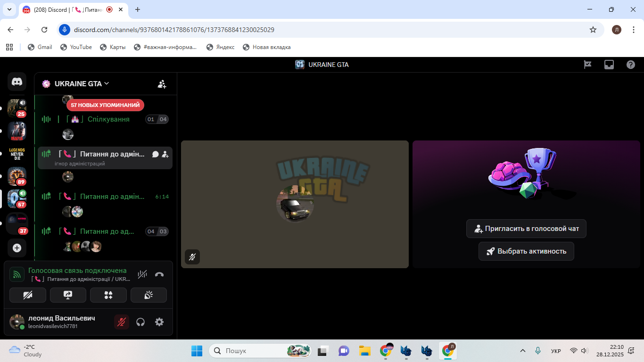The image size is (644, 362).
Task: Open Chrome tab search dropdown
Action: (x=9, y=9)
